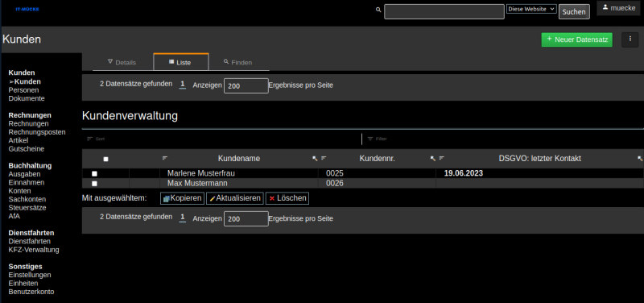Viewport: 644px width, 303px height.
Task: Click the magnifier icon beside the search field
Action: (x=378, y=10)
